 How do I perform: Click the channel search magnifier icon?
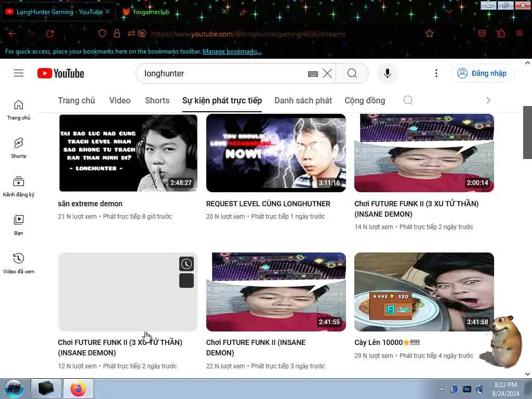pos(408,100)
